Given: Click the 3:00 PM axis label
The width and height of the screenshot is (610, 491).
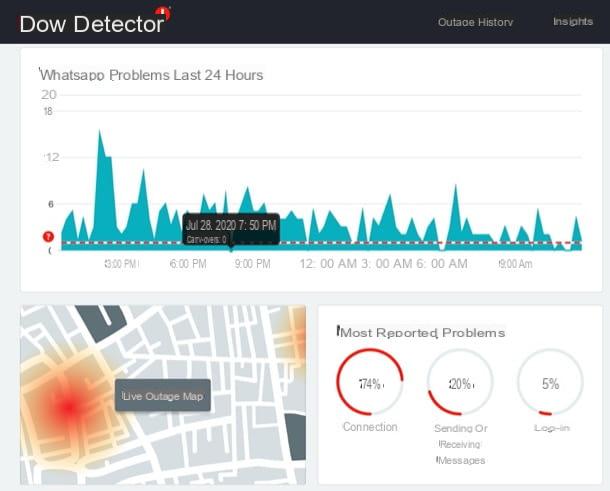Looking at the screenshot, I should [x=121, y=264].
